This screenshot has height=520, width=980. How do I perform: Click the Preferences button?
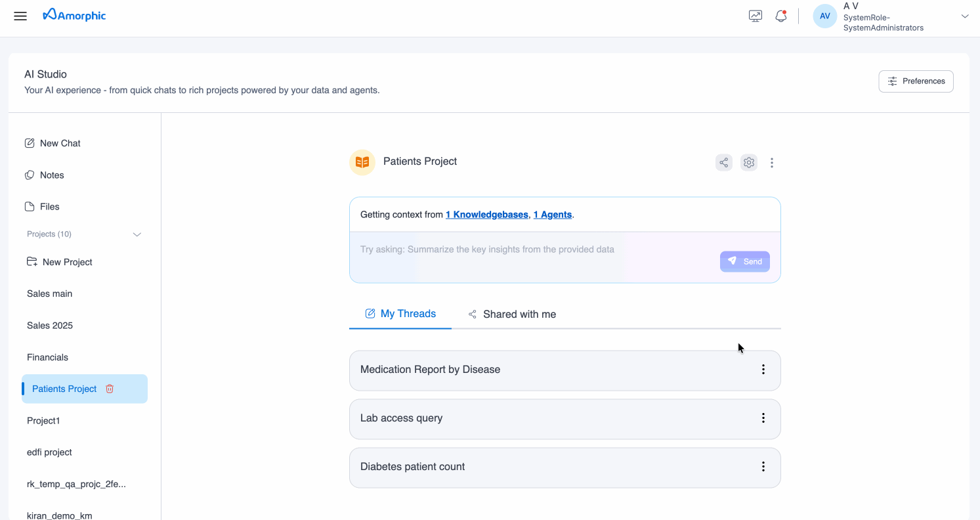coord(916,81)
